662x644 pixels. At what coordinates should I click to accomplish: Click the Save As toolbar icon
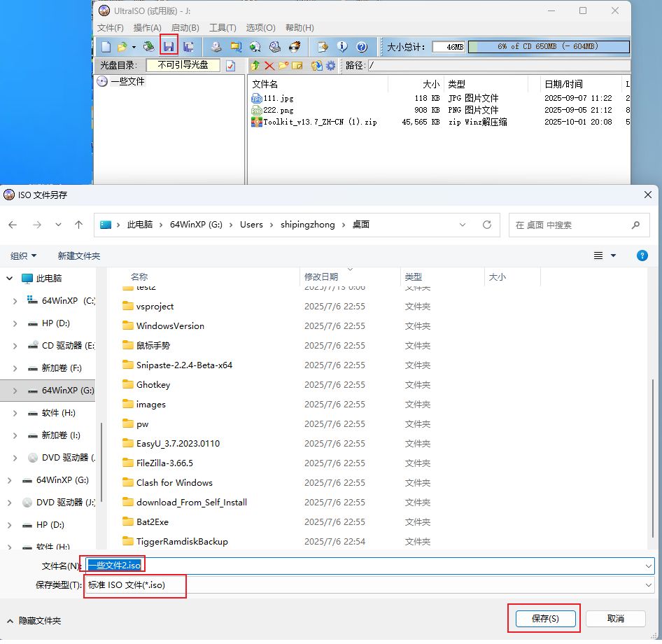click(x=188, y=47)
